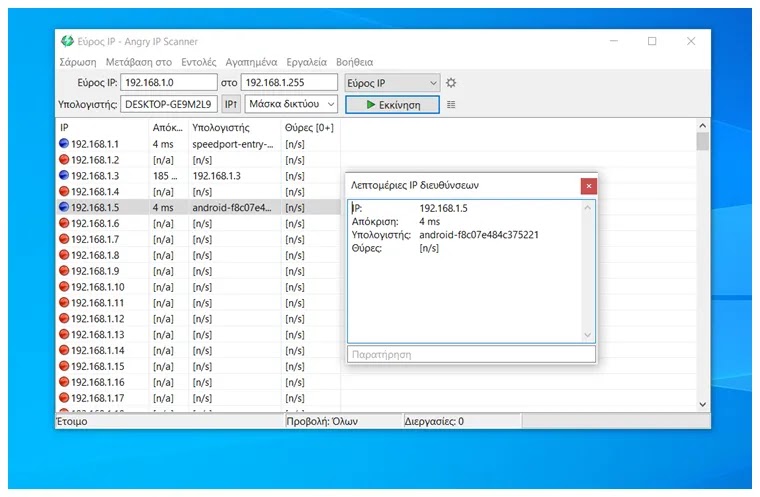
Task: Click the Παρατήρηση comment field
Action: [471, 354]
